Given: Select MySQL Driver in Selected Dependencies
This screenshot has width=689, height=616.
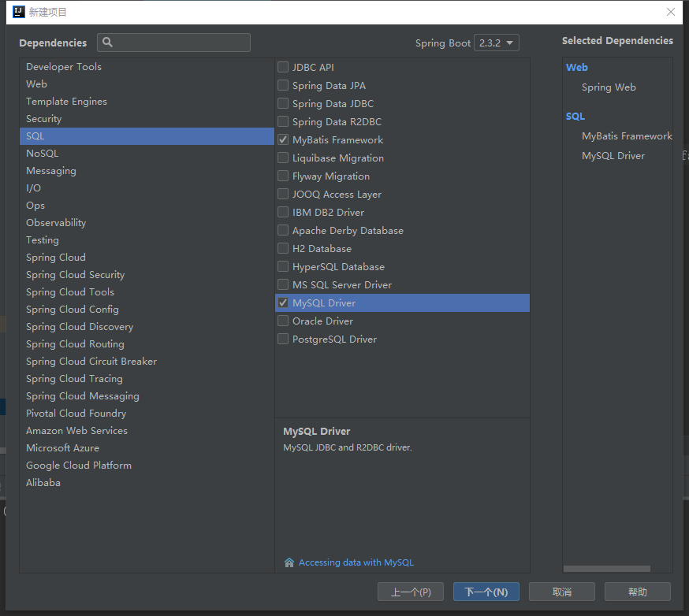Looking at the screenshot, I should click(x=613, y=156).
